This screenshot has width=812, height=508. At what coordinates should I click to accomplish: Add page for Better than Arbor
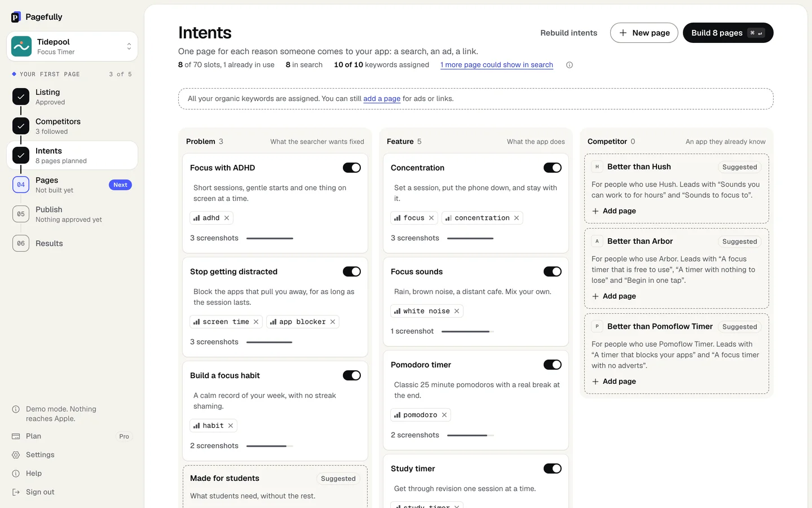pyautogui.click(x=614, y=296)
